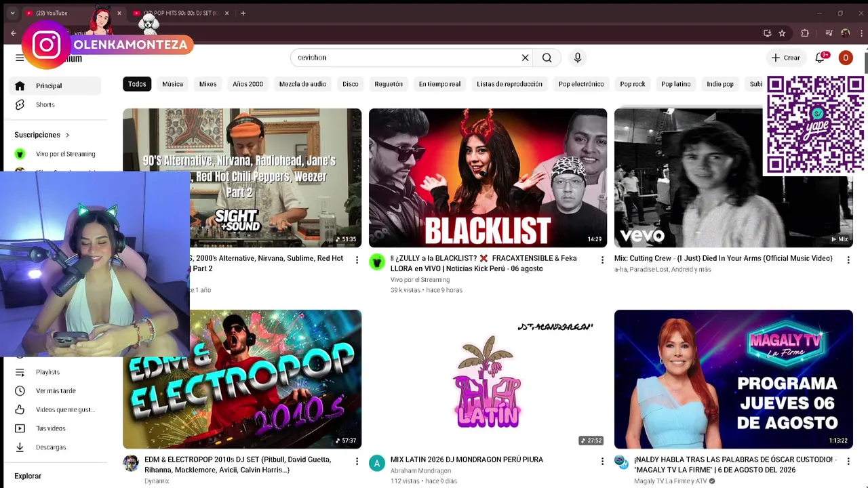The height and width of the screenshot is (488, 868).
Task: Open the Crear menu
Action: coord(786,58)
